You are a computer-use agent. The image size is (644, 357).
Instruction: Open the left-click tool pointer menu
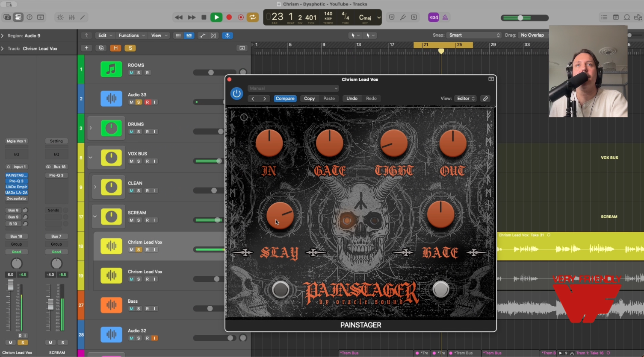point(355,35)
